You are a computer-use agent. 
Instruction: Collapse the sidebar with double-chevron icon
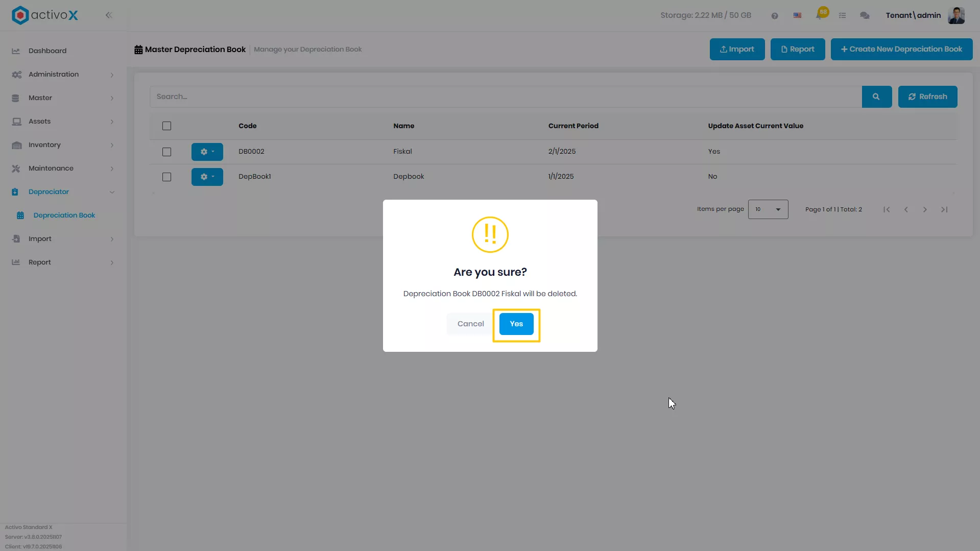tap(109, 15)
